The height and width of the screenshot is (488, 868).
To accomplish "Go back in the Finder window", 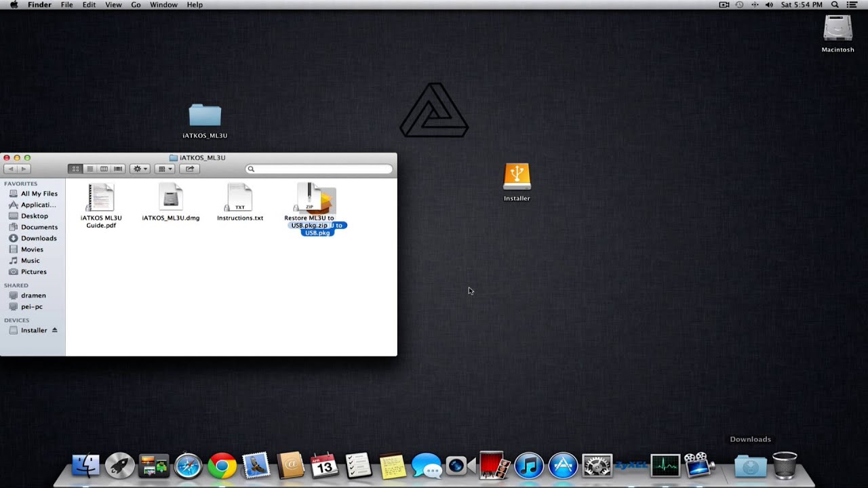I will click(10, 169).
